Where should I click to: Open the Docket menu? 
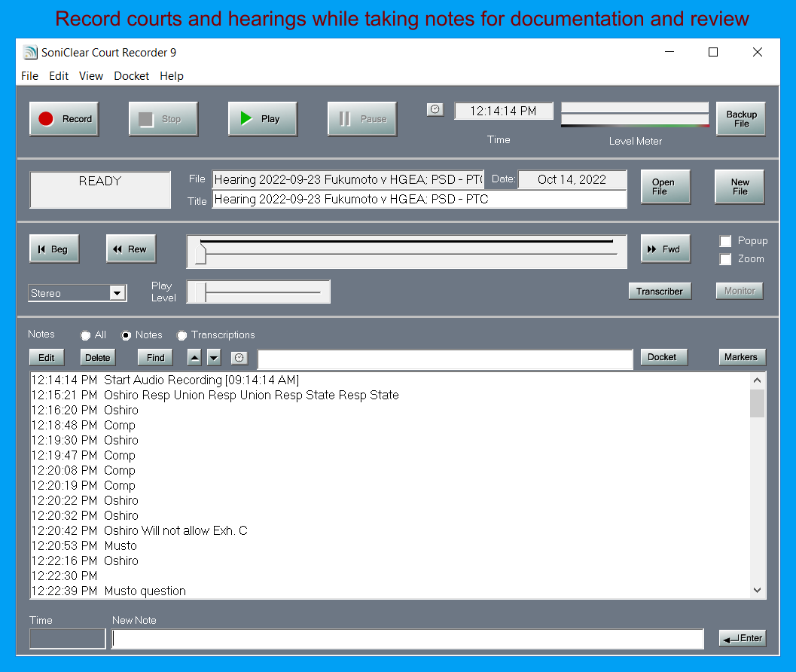tap(131, 76)
